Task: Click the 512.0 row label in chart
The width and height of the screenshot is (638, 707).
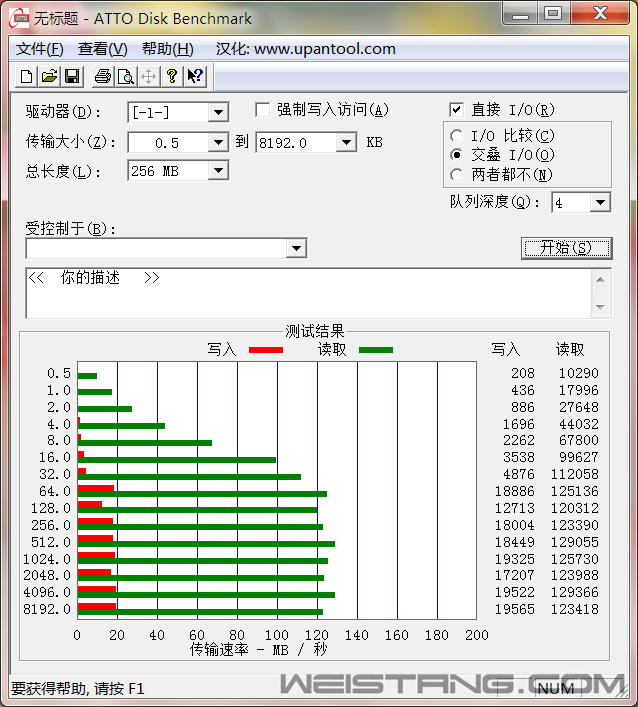Action: click(x=51, y=542)
